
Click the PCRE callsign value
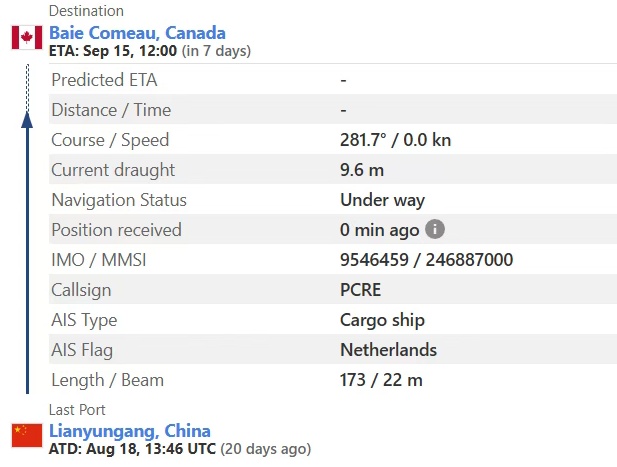click(360, 290)
